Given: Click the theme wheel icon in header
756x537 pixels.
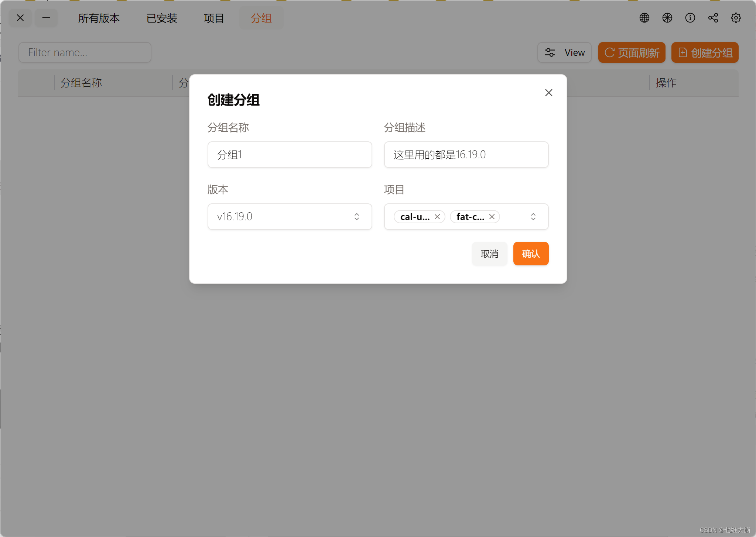Looking at the screenshot, I should click(667, 18).
